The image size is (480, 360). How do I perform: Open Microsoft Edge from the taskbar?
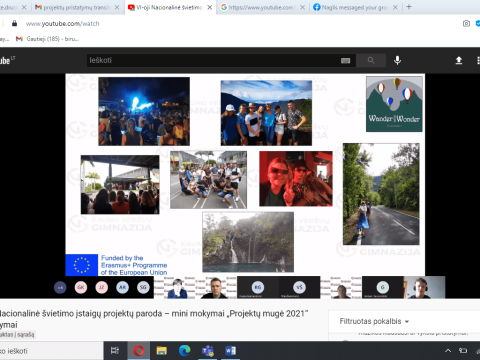click(184, 351)
